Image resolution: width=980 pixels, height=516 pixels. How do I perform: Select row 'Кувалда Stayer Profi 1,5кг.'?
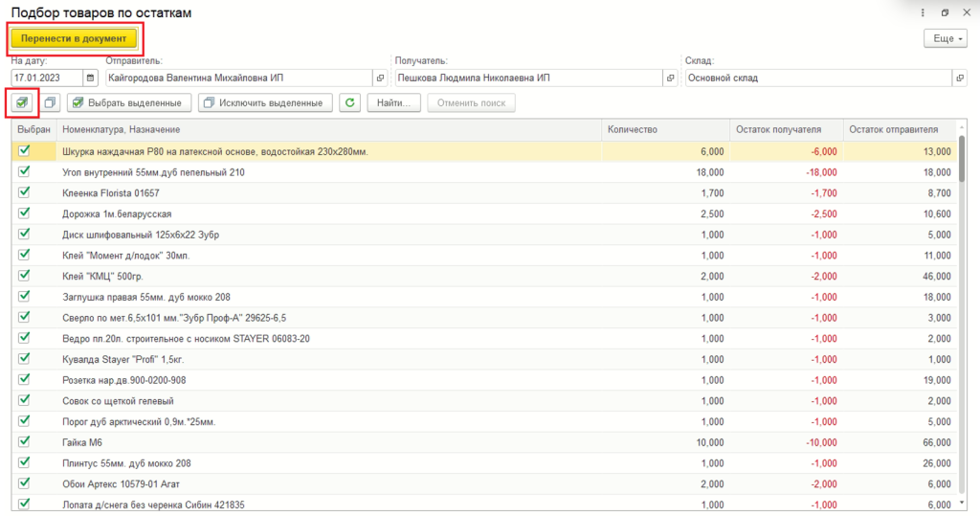[x=484, y=359]
